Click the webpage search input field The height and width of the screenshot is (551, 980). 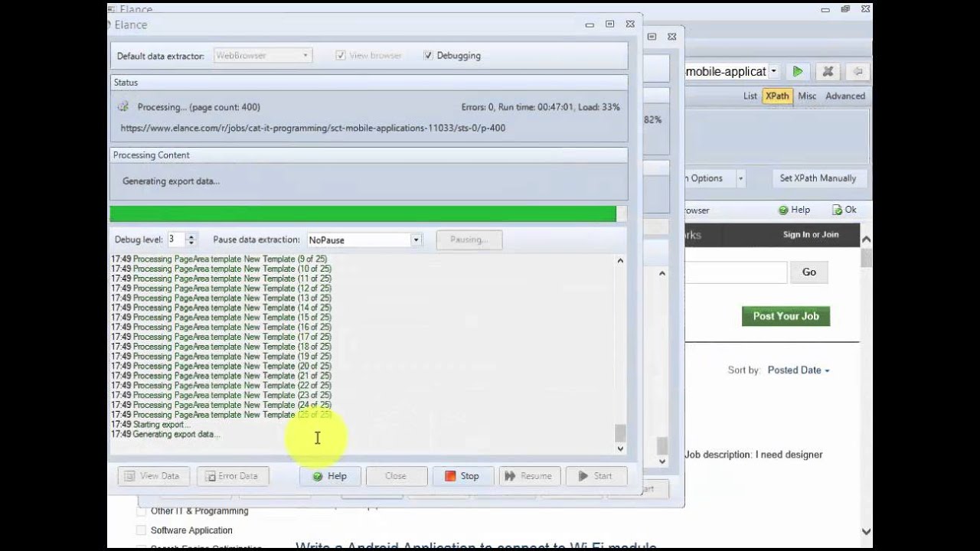736,272
